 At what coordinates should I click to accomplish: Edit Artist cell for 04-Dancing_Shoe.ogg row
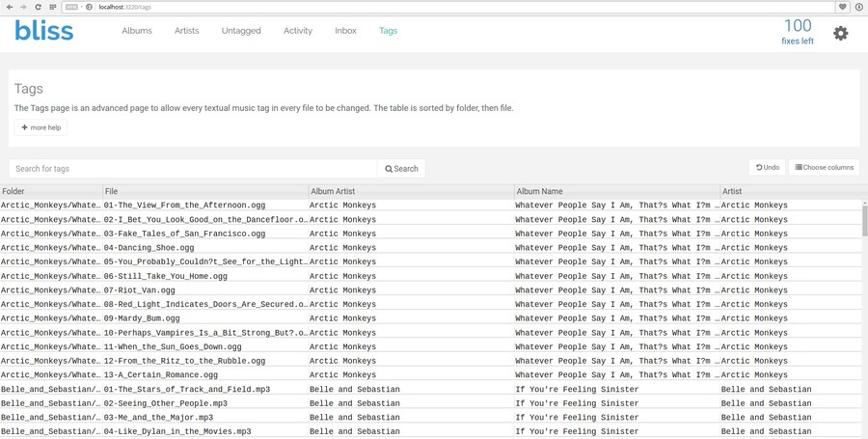[x=792, y=247]
